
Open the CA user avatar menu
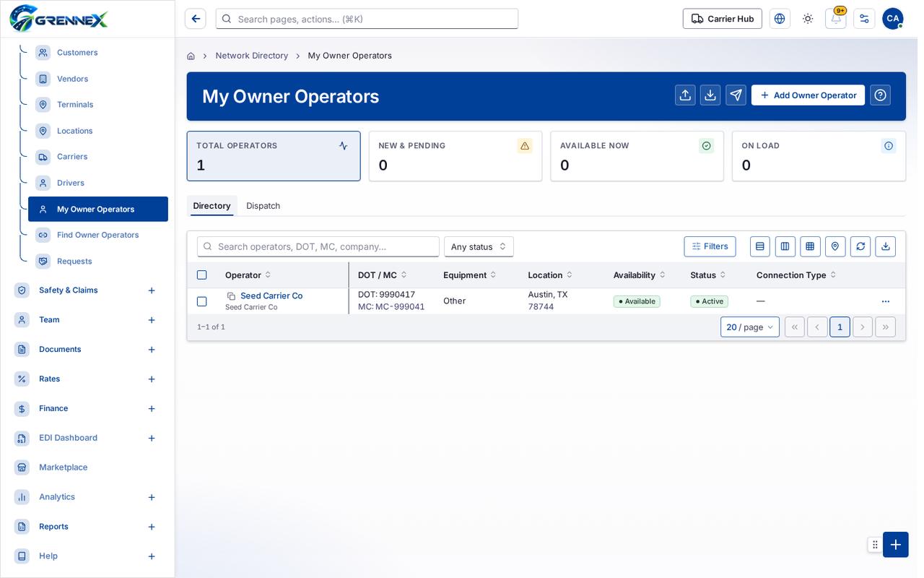pyautogui.click(x=893, y=19)
